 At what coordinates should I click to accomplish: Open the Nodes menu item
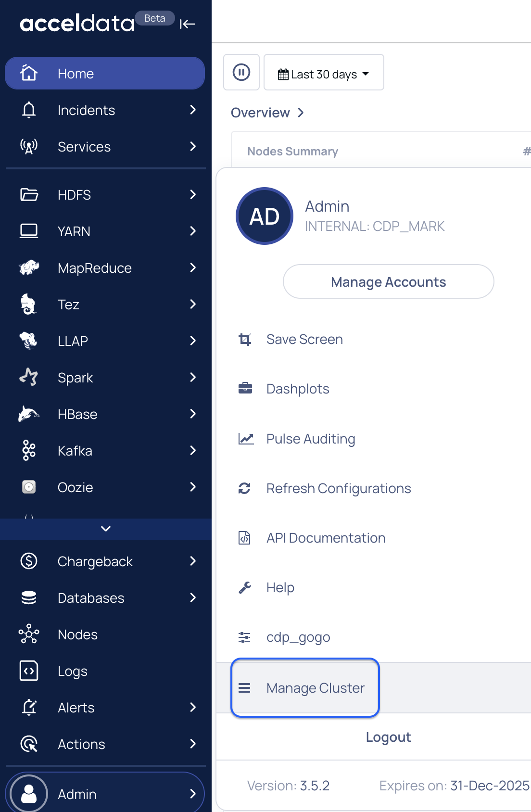(106, 634)
